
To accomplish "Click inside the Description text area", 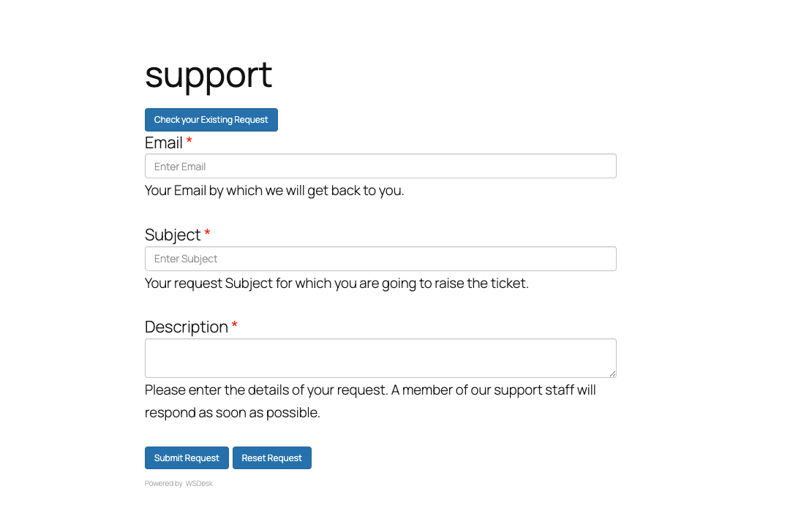I will 380,358.
